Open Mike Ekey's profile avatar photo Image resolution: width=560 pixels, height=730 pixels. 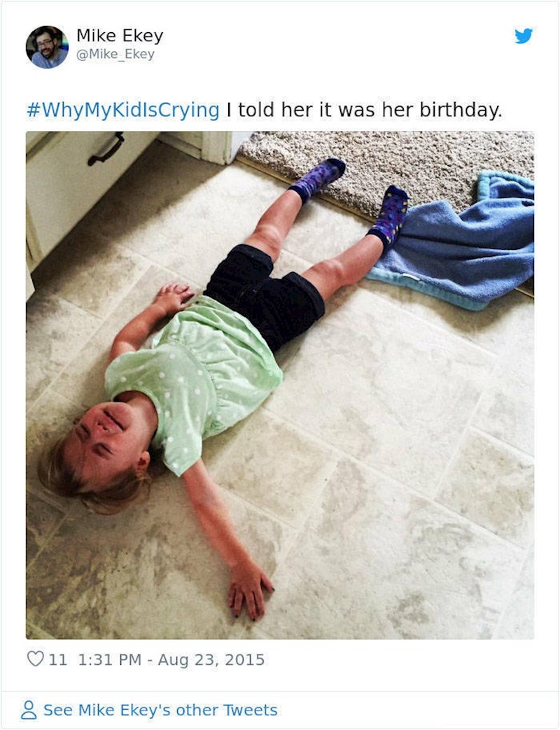coord(47,47)
